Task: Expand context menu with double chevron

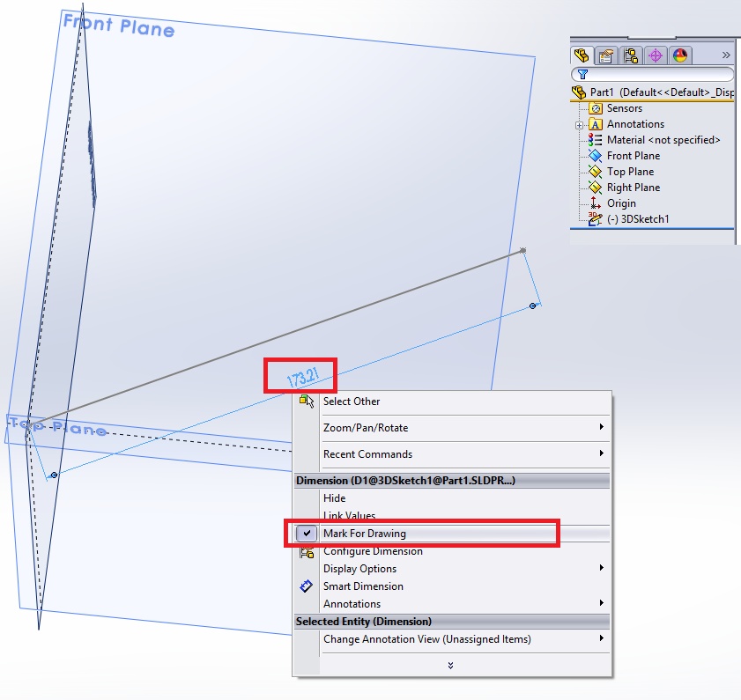Action: tap(450, 666)
